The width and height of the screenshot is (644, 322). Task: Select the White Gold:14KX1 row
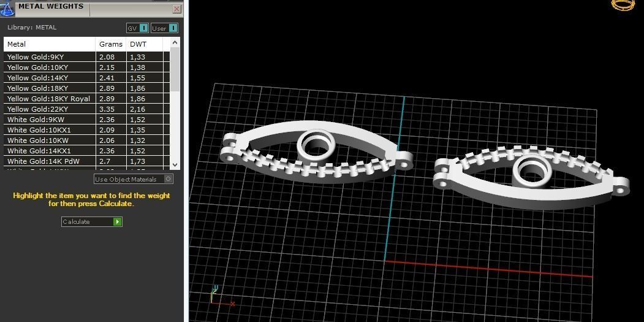click(86, 150)
